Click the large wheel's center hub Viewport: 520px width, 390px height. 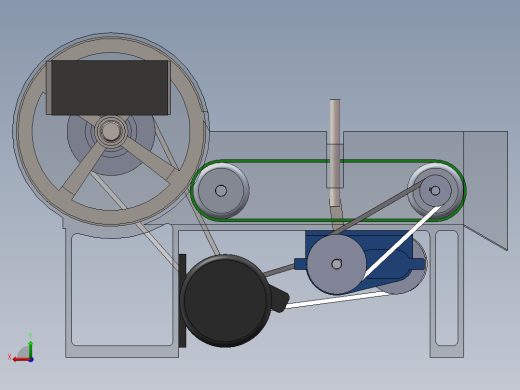[110, 131]
